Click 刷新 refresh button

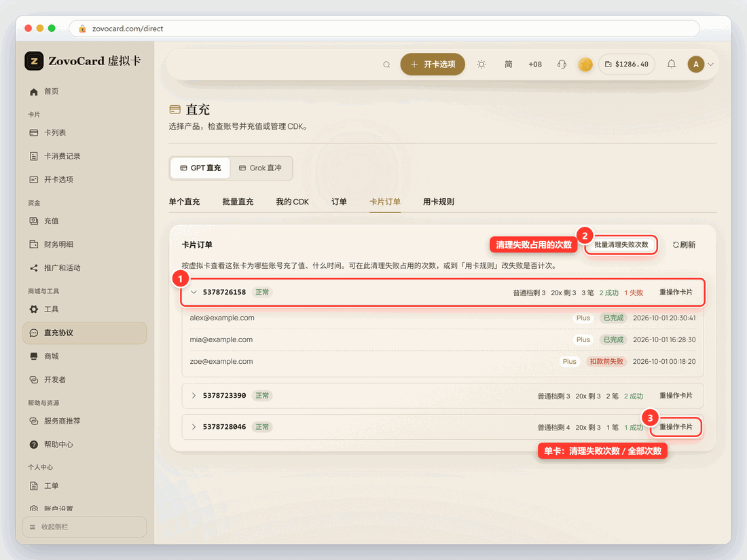pos(684,245)
